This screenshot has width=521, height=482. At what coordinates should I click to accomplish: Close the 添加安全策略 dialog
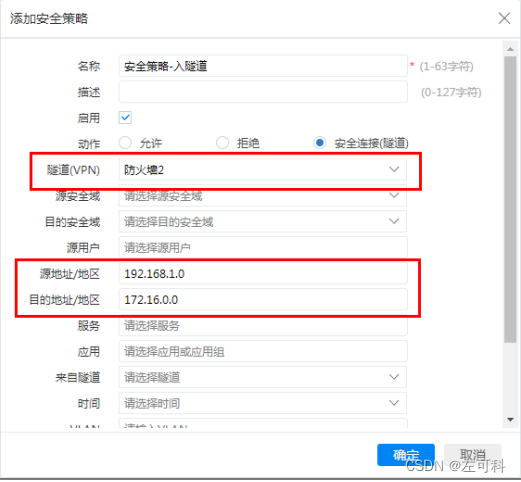(504, 18)
